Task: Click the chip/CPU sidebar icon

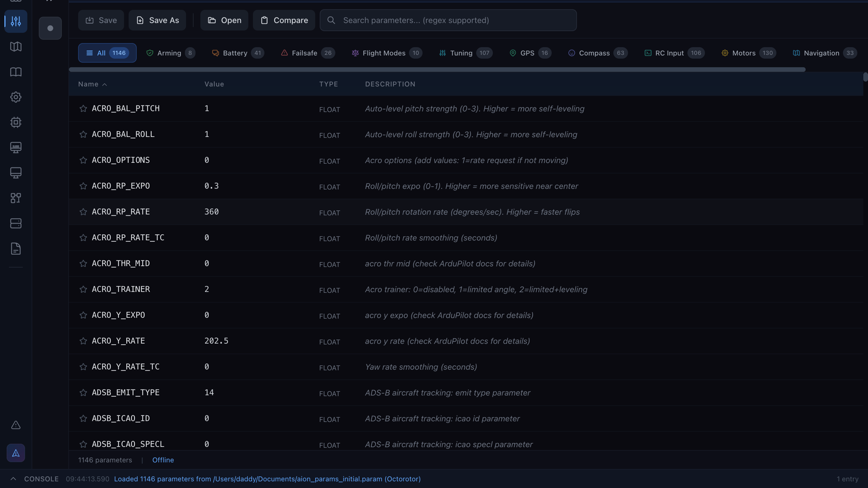Action: click(x=16, y=122)
